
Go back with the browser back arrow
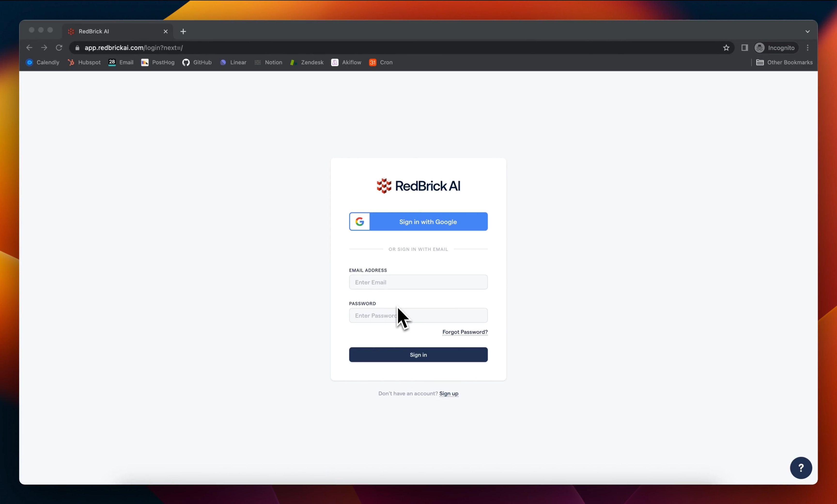coord(29,47)
